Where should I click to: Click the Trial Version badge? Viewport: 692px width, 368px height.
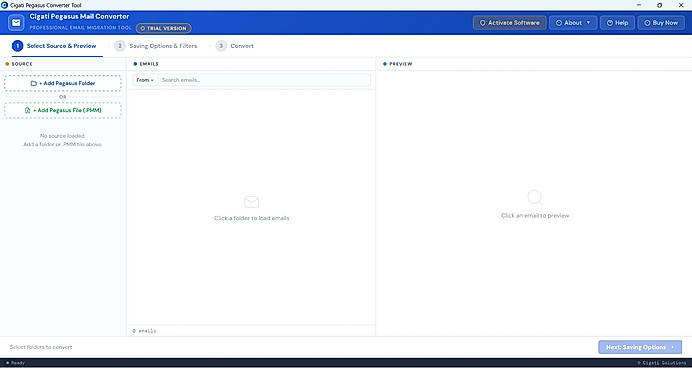164,28
